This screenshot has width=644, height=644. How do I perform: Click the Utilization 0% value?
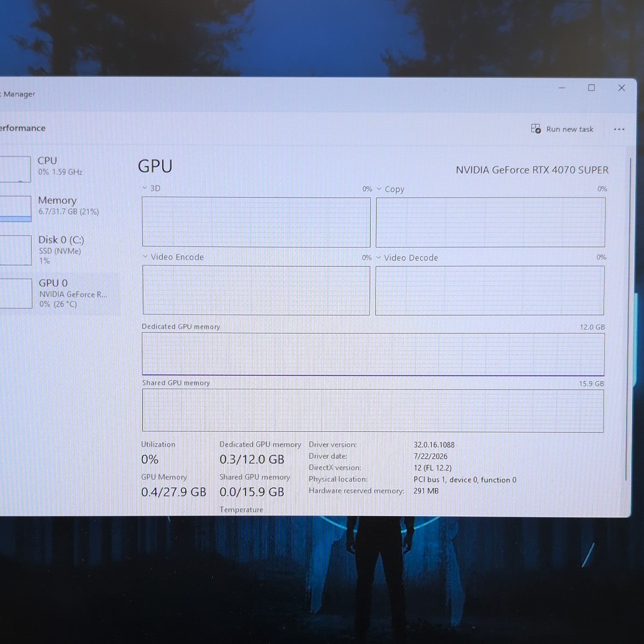click(x=150, y=459)
